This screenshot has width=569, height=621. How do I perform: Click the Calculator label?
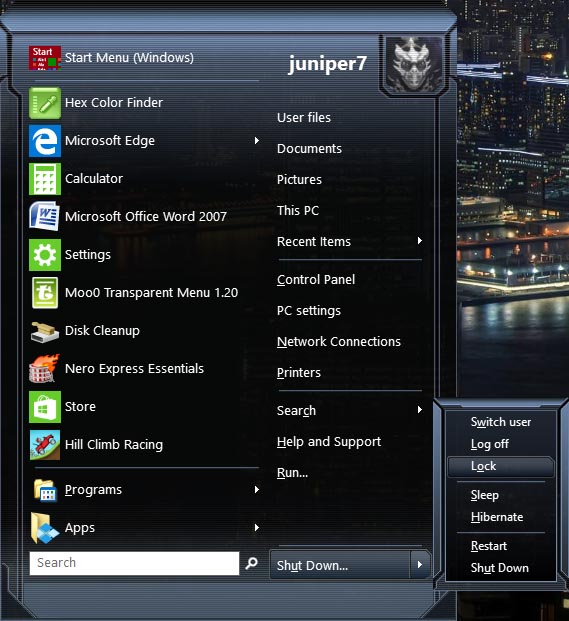point(94,179)
